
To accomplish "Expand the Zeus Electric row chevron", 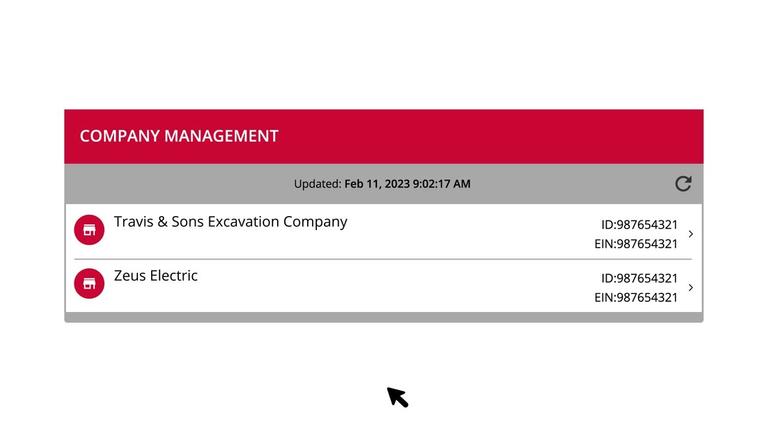I will point(691,288).
